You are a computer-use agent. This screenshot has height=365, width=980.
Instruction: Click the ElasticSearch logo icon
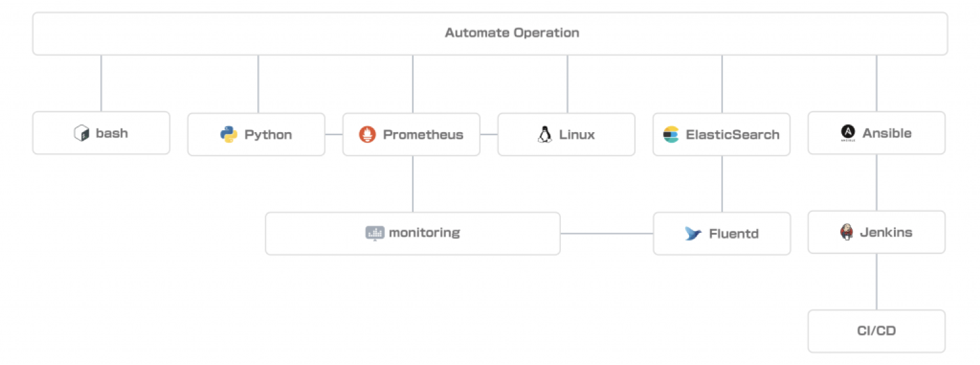[671, 135]
